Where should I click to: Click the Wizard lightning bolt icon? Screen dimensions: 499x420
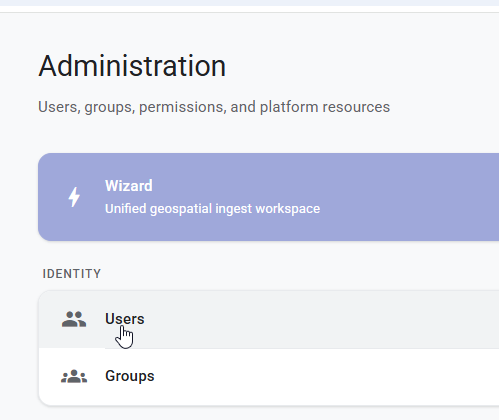pos(74,197)
